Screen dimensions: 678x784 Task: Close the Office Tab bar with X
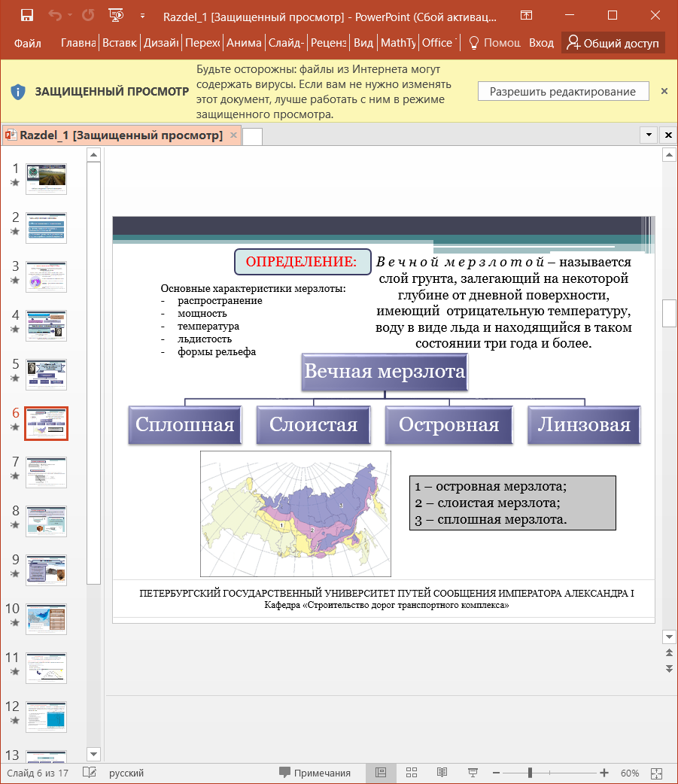[x=668, y=135]
